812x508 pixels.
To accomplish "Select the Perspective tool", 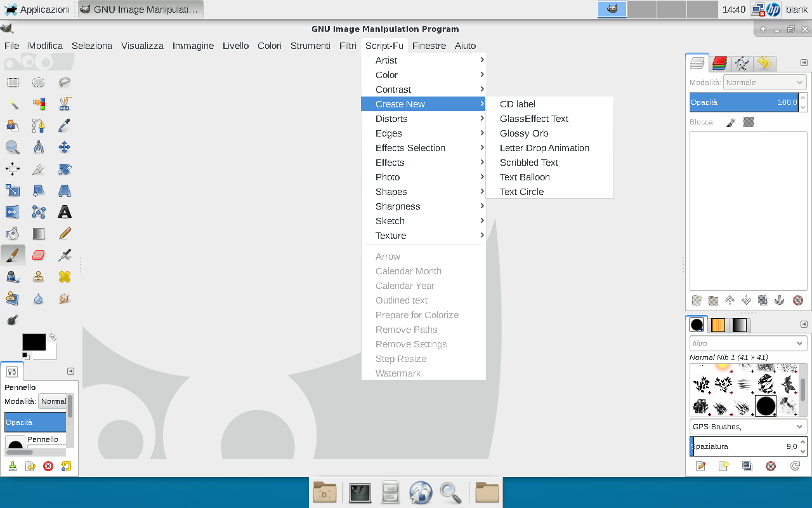I will [64, 190].
